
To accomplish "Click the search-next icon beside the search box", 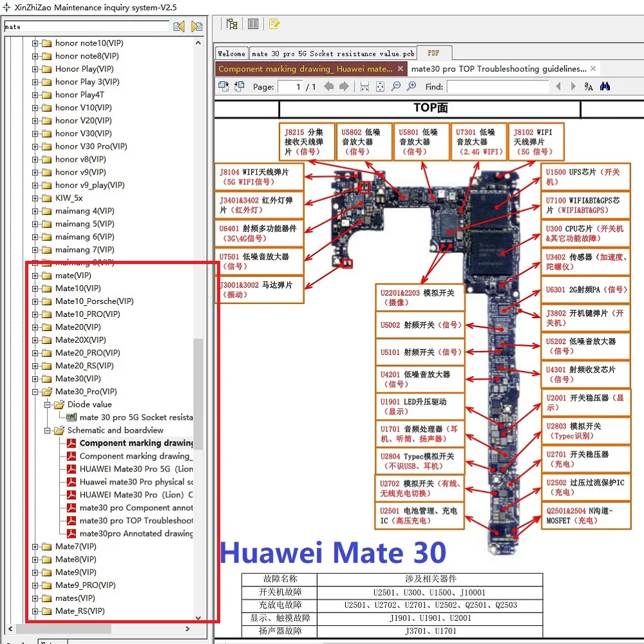I will (196, 26).
